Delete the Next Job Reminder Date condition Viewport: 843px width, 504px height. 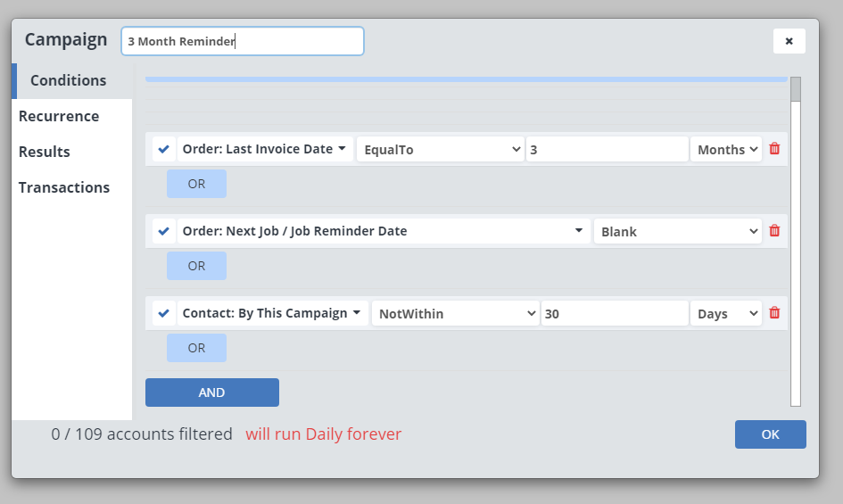tap(774, 231)
